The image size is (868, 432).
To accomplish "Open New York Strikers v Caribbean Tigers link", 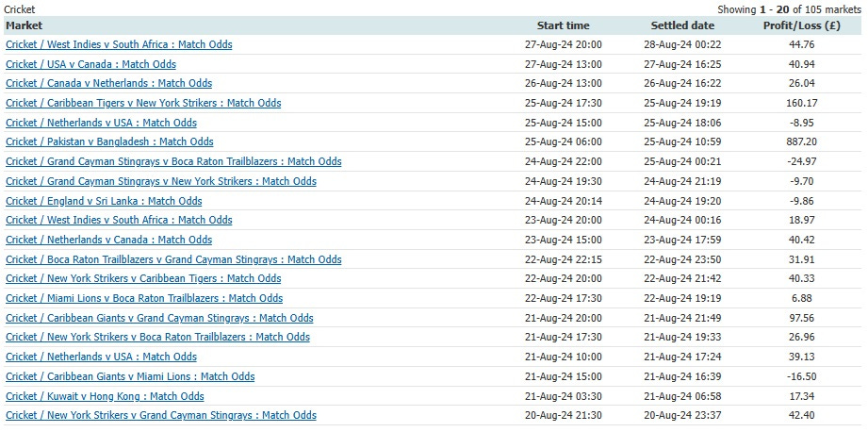I will coord(143,278).
